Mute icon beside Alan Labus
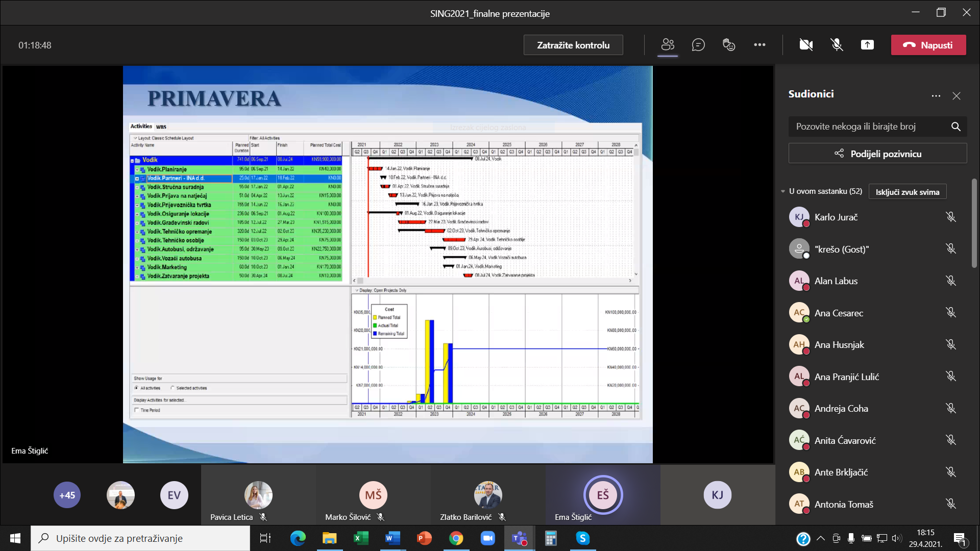The image size is (980, 551). [950, 281]
